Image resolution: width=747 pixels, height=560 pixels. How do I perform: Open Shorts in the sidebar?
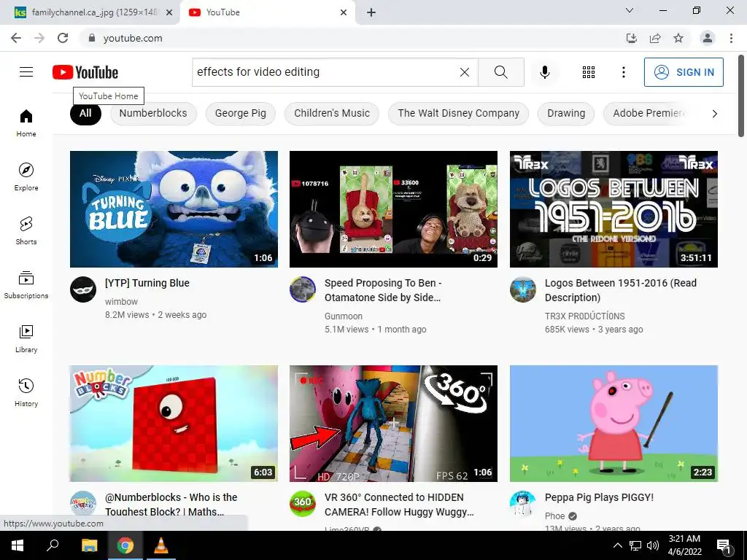[26, 230]
